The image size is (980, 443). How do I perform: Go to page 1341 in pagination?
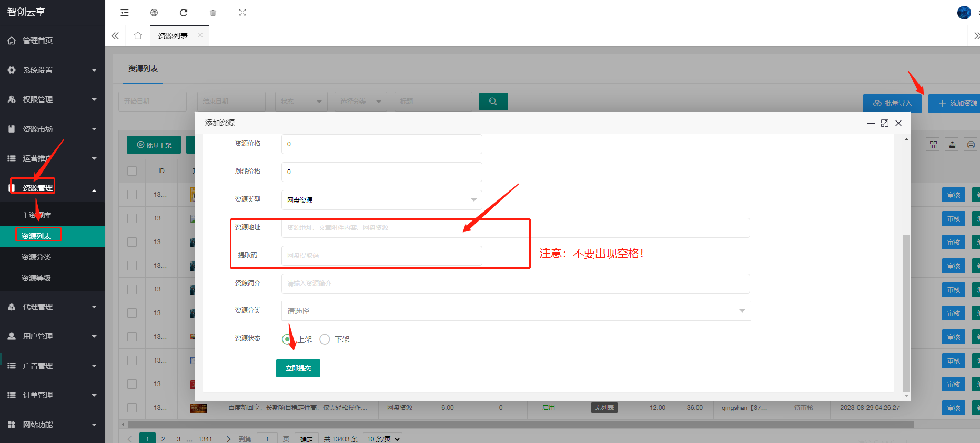pyautogui.click(x=205, y=439)
